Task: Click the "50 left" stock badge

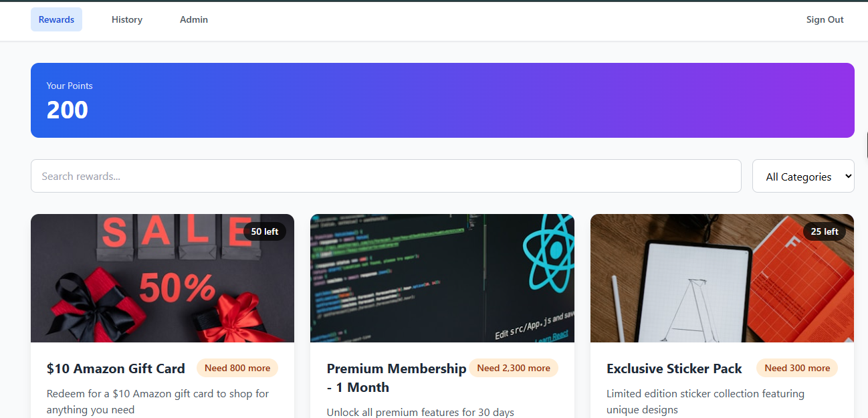Action: point(265,231)
